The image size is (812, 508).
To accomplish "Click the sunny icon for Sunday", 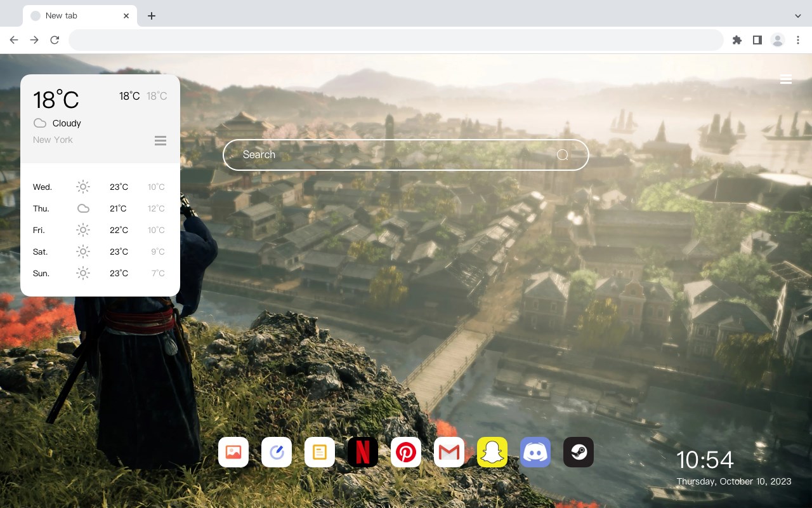I will (83, 273).
